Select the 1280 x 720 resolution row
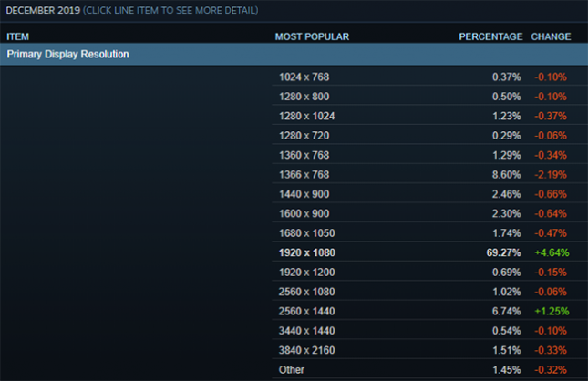588x381 pixels. coord(429,136)
